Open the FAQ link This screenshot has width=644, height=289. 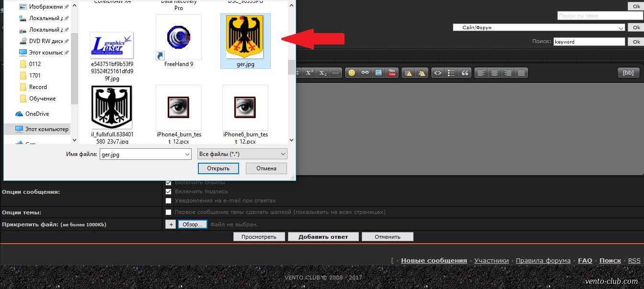585,261
